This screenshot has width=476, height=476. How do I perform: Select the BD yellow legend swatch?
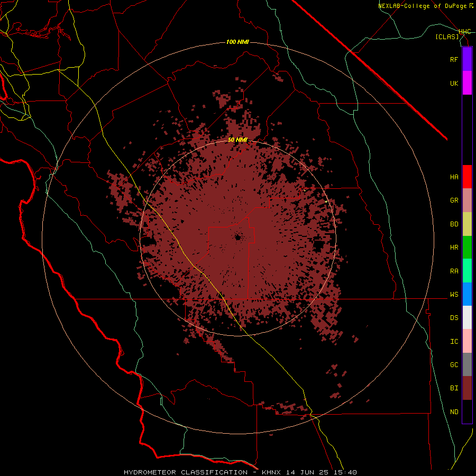point(467,224)
